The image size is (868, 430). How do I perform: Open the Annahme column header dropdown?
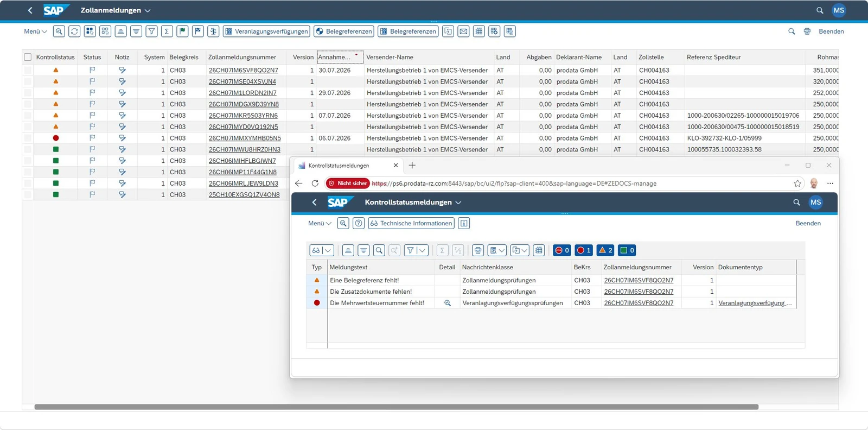[356, 55]
